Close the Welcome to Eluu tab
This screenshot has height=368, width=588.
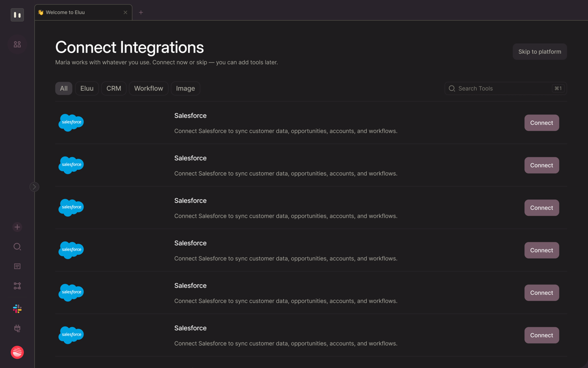pos(125,12)
